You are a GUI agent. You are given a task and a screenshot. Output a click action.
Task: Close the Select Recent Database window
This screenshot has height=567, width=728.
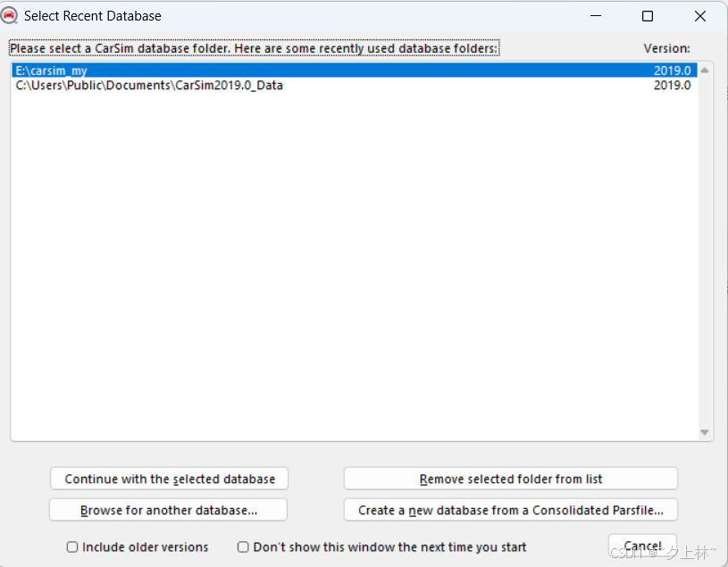(700, 16)
